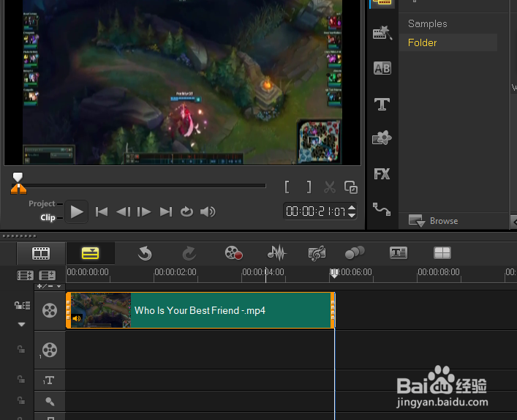Click the Voice track header
The image size is (517, 420).
click(50, 402)
